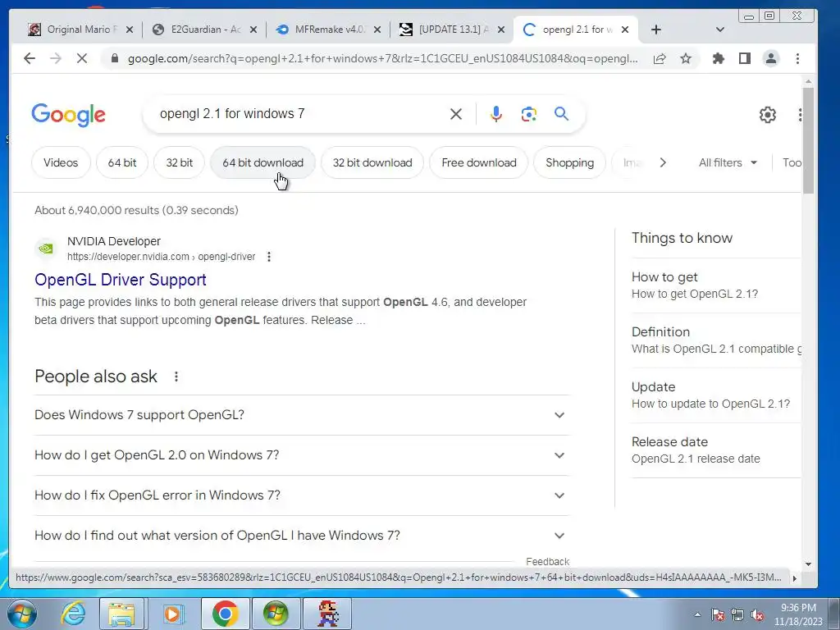Viewport: 840px width, 630px height.
Task: Open a new tab
Action: click(x=655, y=30)
